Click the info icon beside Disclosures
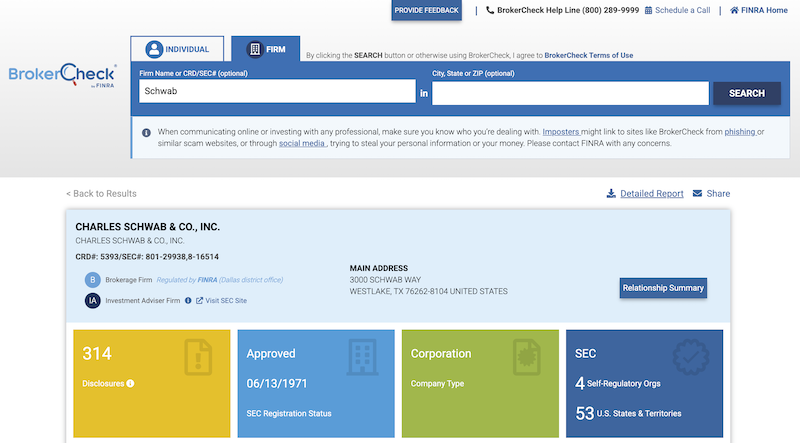The height and width of the screenshot is (443, 800). (x=130, y=383)
